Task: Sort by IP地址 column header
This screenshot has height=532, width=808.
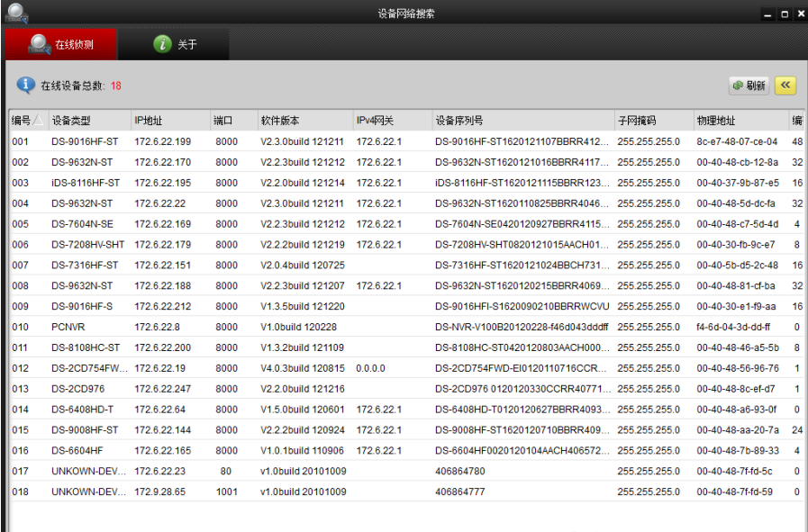Action: [x=149, y=121]
